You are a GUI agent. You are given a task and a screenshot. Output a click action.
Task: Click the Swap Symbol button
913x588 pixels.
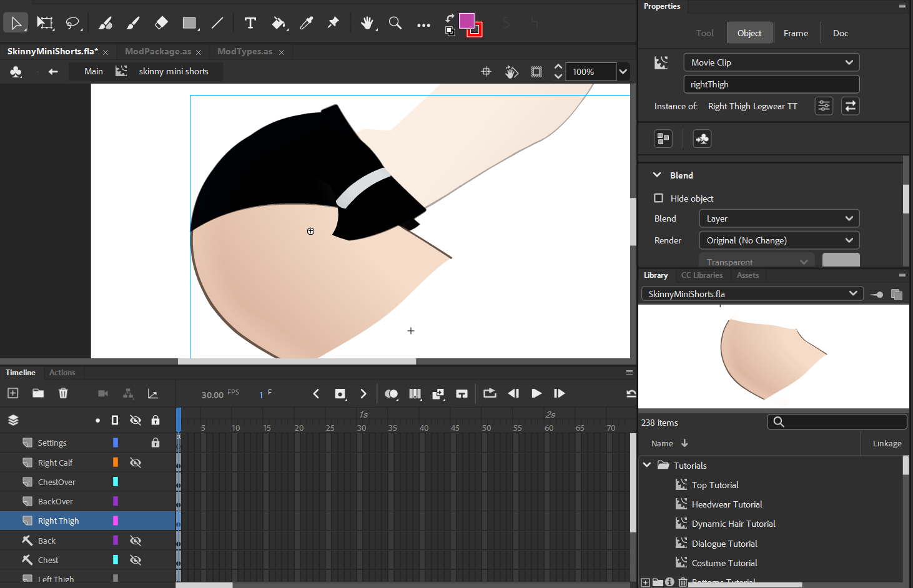tap(850, 106)
